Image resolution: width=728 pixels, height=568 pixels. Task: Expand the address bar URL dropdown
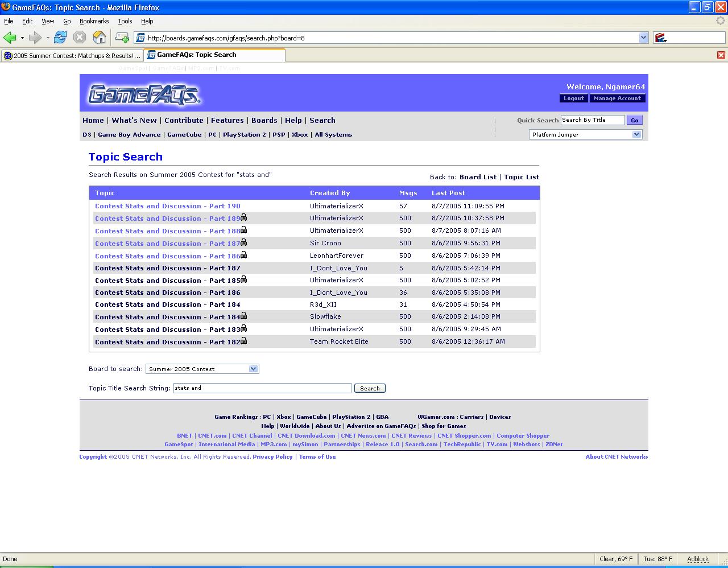tap(643, 38)
